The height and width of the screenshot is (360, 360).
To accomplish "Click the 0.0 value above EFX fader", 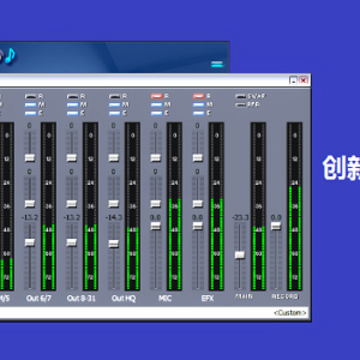I will 197,218.
